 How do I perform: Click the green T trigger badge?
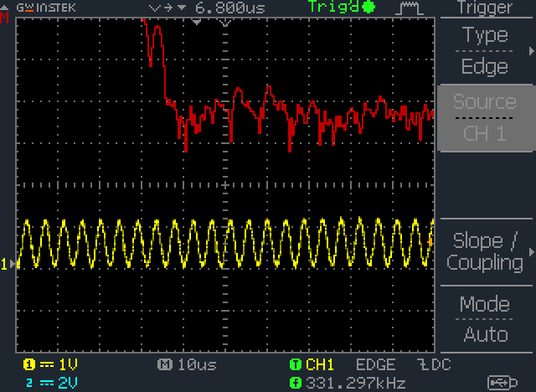click(296, 364)
